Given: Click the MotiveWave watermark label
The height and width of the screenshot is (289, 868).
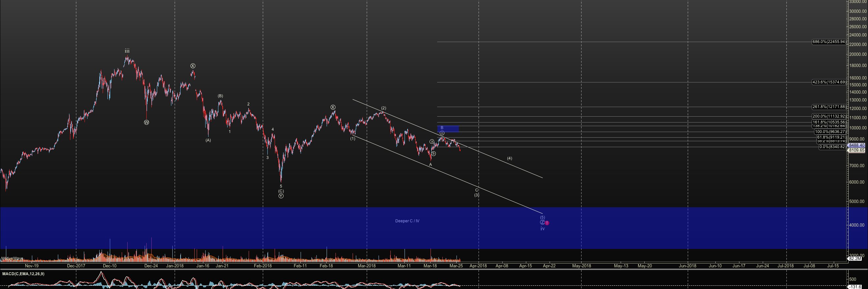Looking at the screenshot, I should [x=12, y=258].
